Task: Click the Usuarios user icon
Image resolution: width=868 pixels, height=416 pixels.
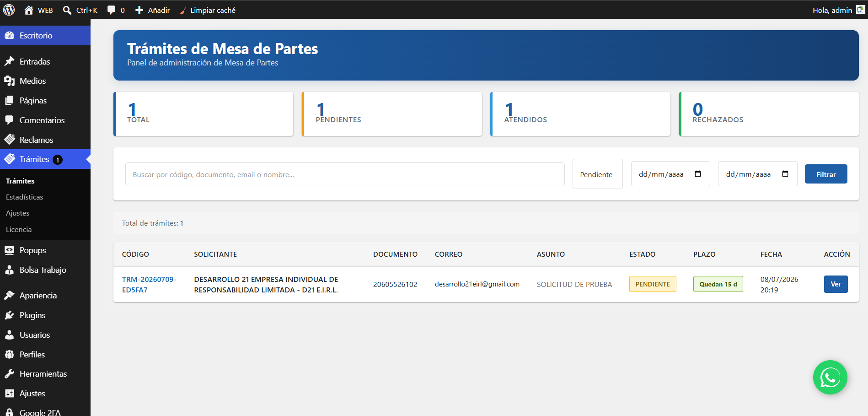Action: [10, 335]
